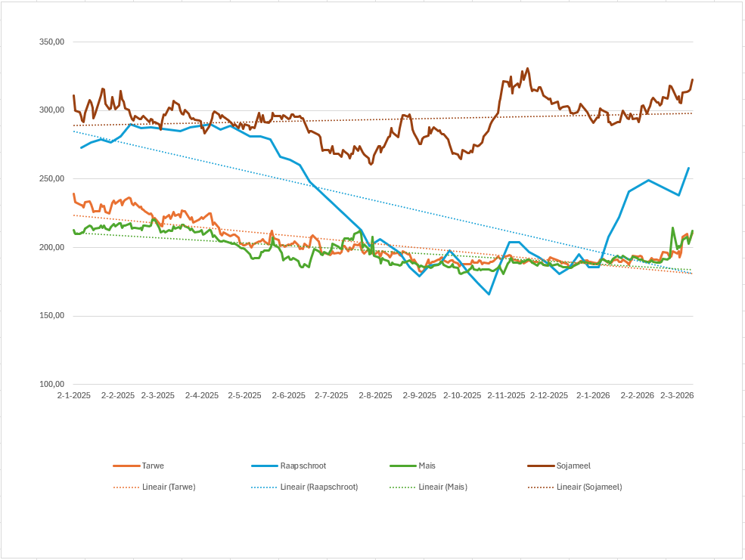Select the Lineair (Raapschroot) legend entry

point(318,487)
